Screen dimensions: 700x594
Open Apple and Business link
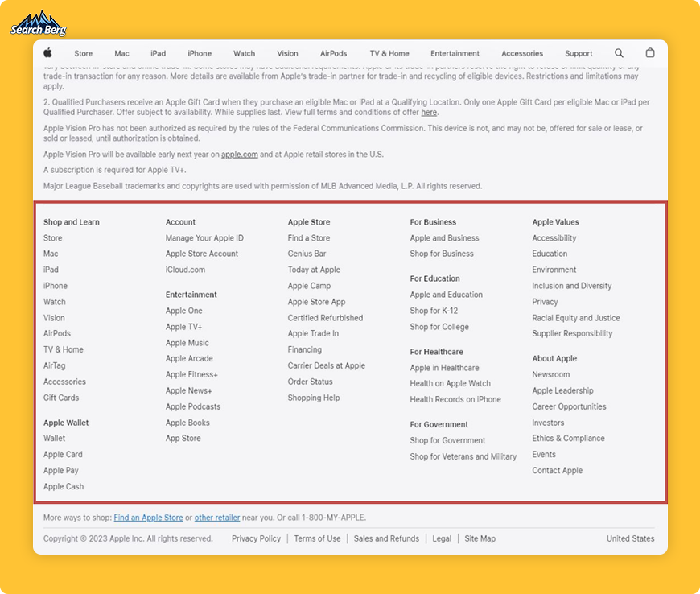tap(445, 238)
